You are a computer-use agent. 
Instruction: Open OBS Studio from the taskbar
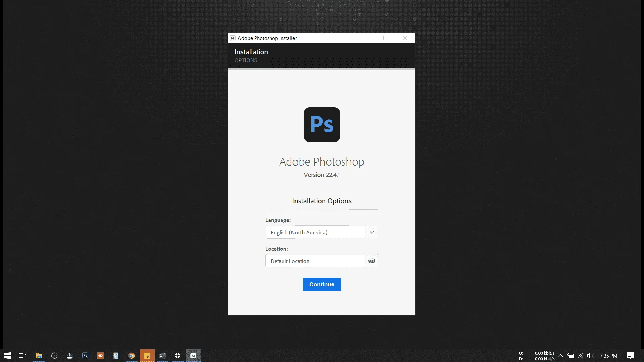[54, 356]
